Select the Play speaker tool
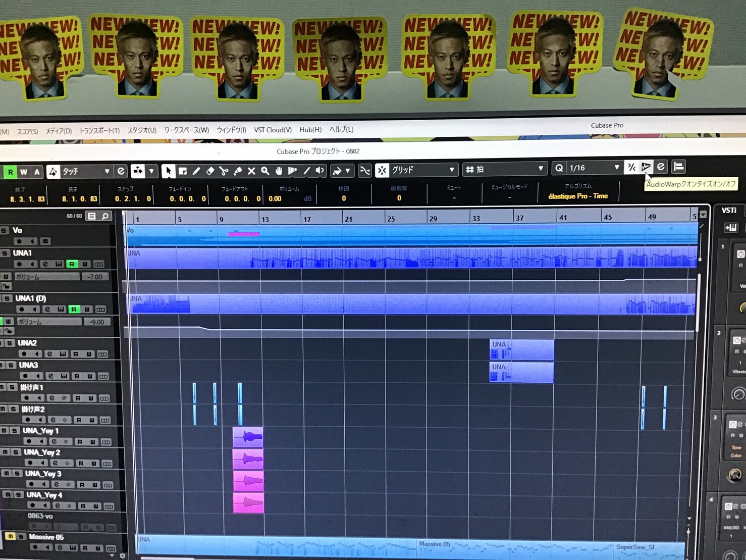The height and width of the screenshot is (560, 746). tap(319, 171)
